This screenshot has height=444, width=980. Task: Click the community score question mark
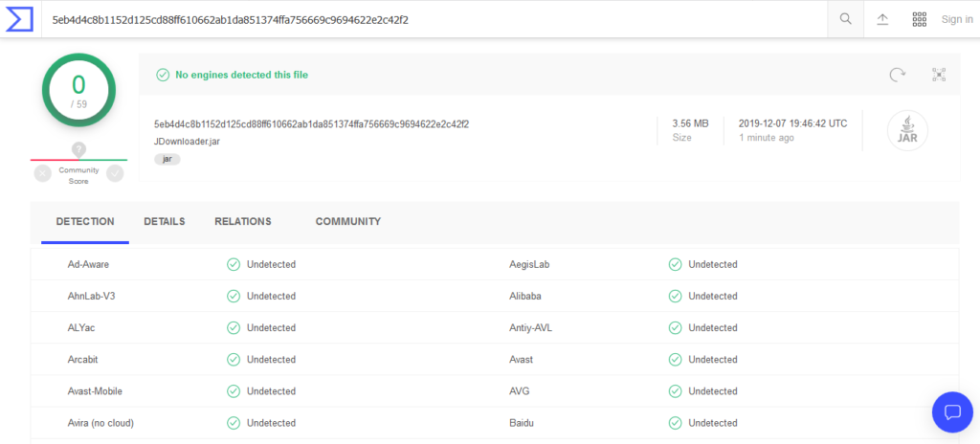click(78, 149)
